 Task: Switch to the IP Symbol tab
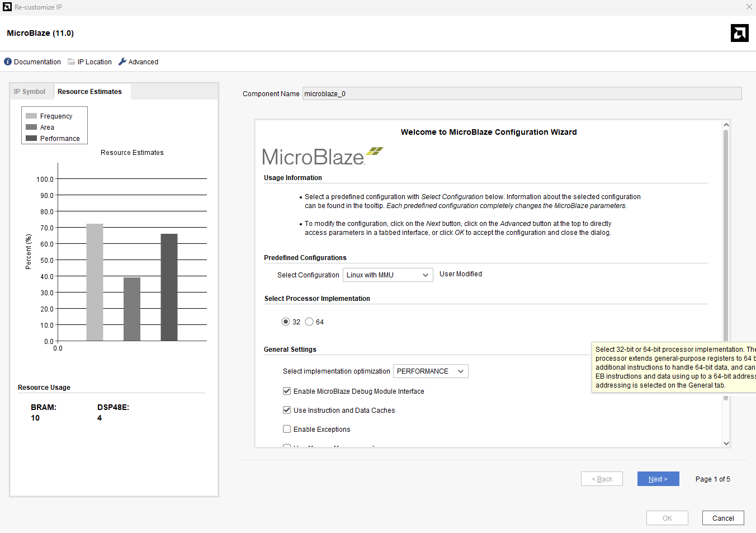[x=30, y=92]
